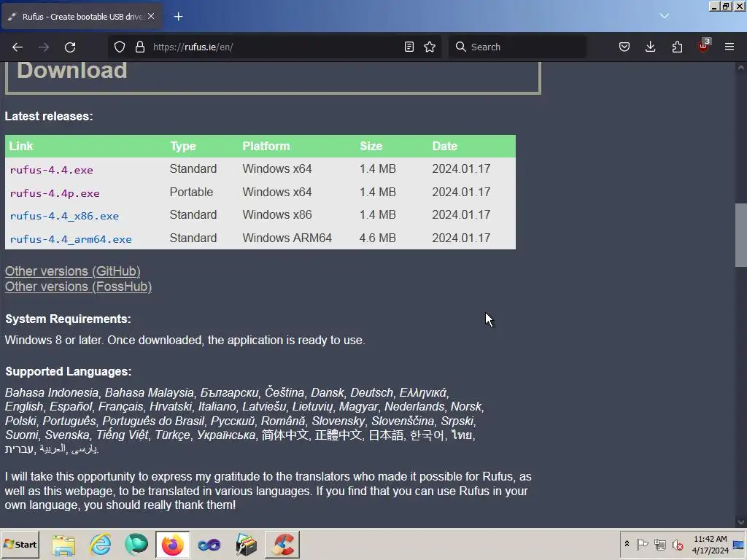Open the green globe browser taskbar icon
This screenshot has width=747, height=560.
tap(136, 545)
